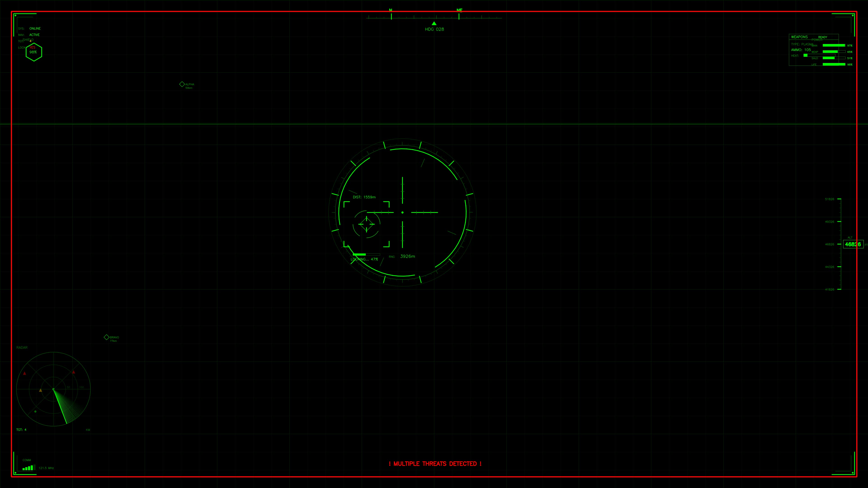Select the BRAVO waypoint diamond marker
The image size is (868, 488).
(106, 337)
